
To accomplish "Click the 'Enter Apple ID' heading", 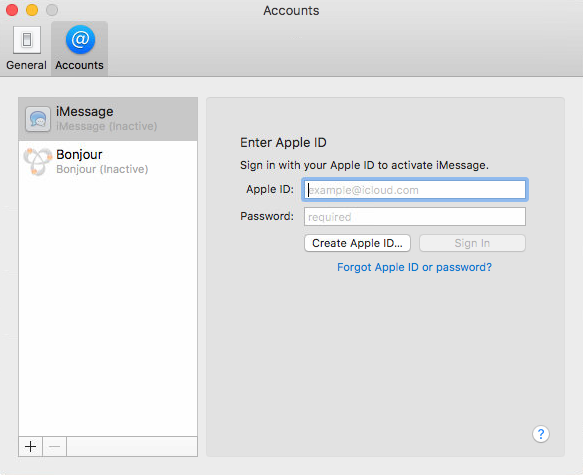I will click(283, 143).
